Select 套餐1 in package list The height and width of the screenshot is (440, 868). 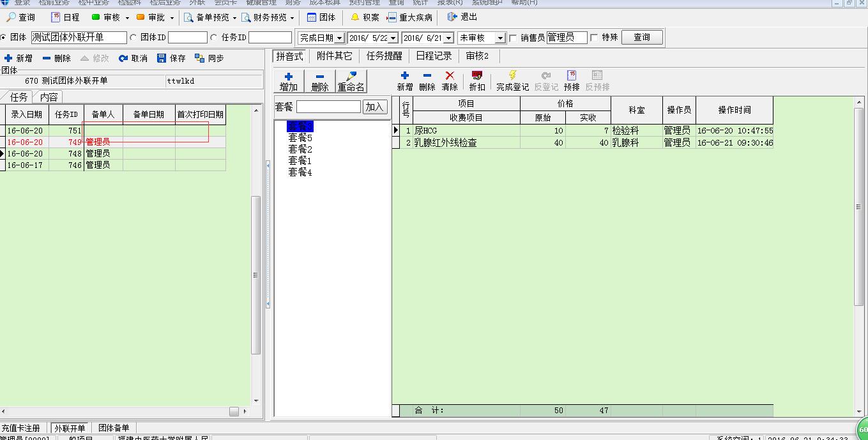click(300, 161)
